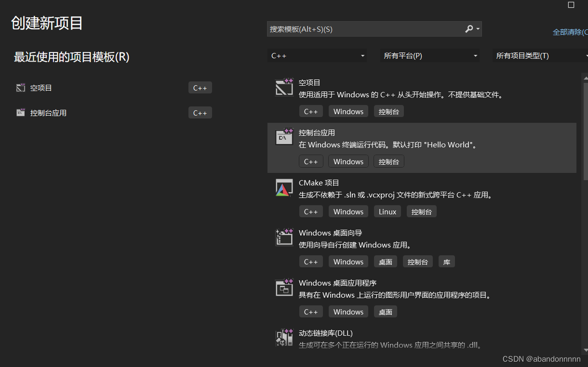Expand the search options arrow beside magnifier
588x367 pixels.
[478, 29]
